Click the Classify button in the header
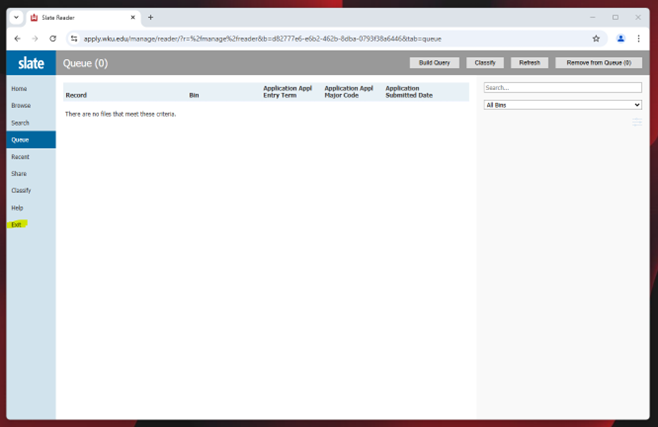 (x=485, y=63)
